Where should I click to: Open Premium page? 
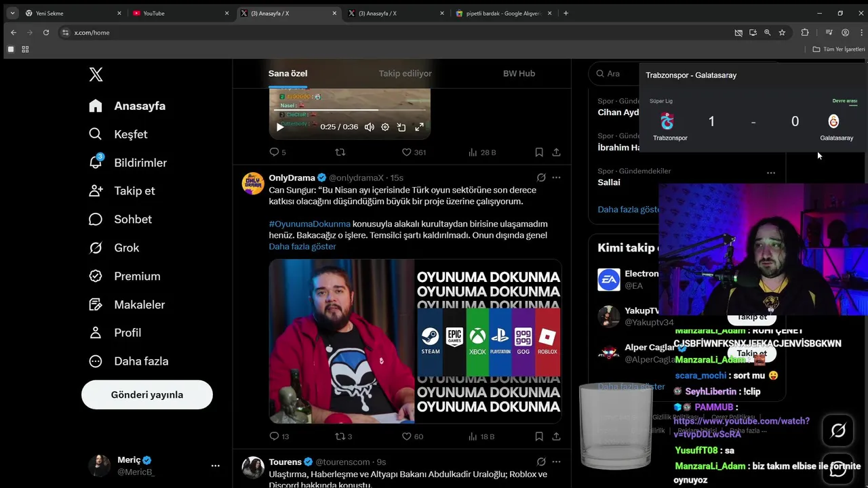[125, 277]
